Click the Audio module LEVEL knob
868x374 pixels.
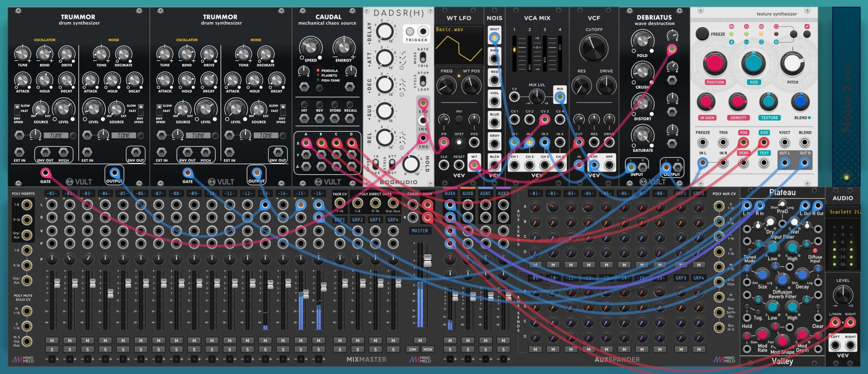coord(843,295)
